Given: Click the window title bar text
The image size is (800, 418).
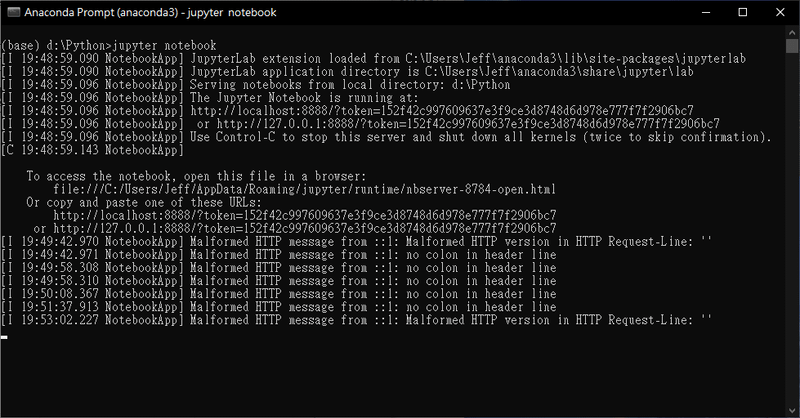Looking at the screenshot, I should point(151,12).
